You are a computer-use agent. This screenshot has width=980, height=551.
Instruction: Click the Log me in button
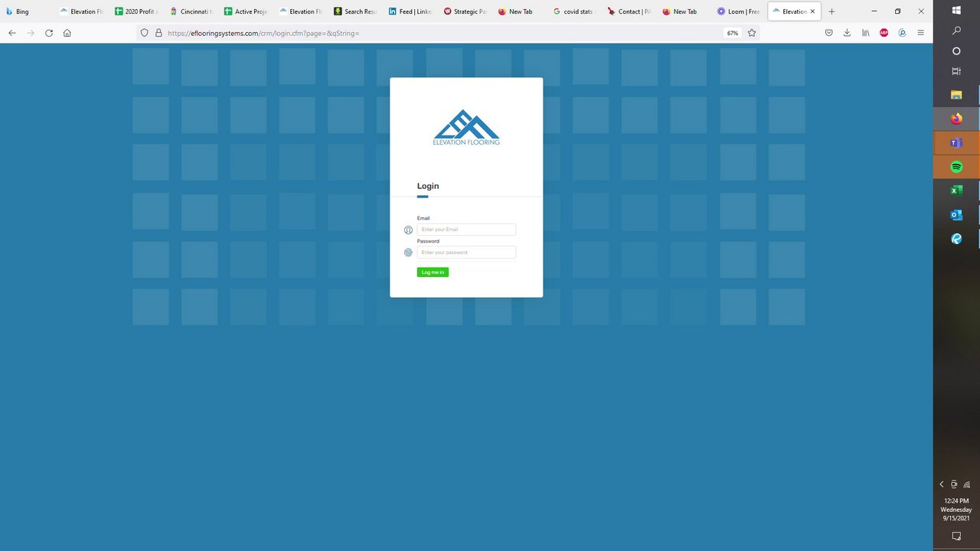[433, 272]
